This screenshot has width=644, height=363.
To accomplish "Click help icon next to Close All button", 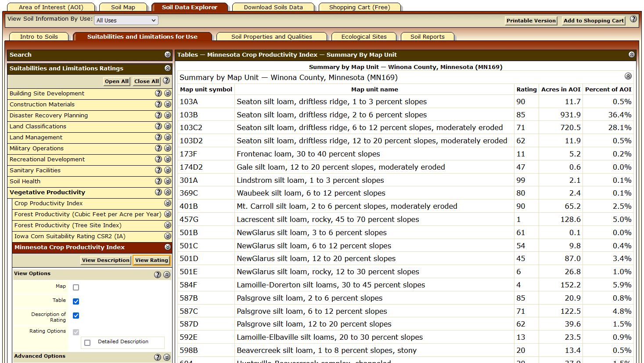I will pos(166,81).
